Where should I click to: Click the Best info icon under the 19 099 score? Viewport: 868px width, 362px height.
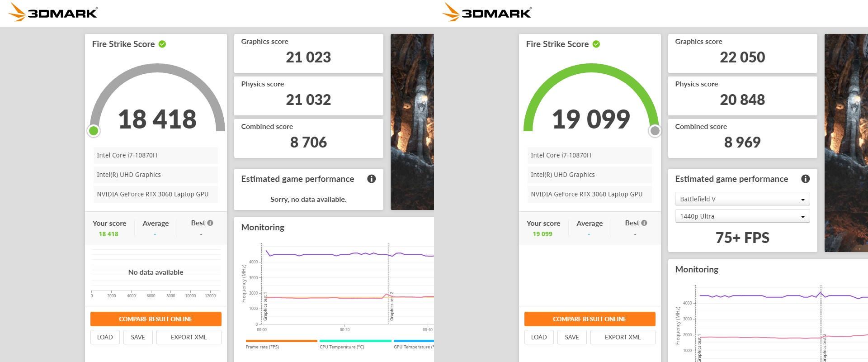[644, 223]
